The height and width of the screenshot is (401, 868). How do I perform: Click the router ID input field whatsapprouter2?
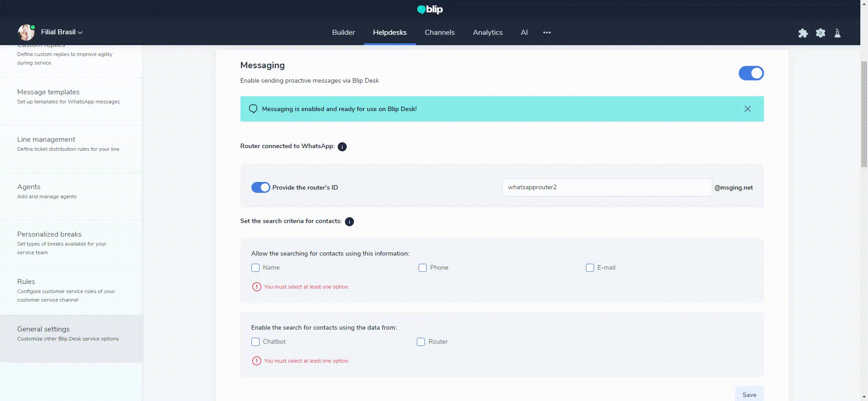click(607, 187)
